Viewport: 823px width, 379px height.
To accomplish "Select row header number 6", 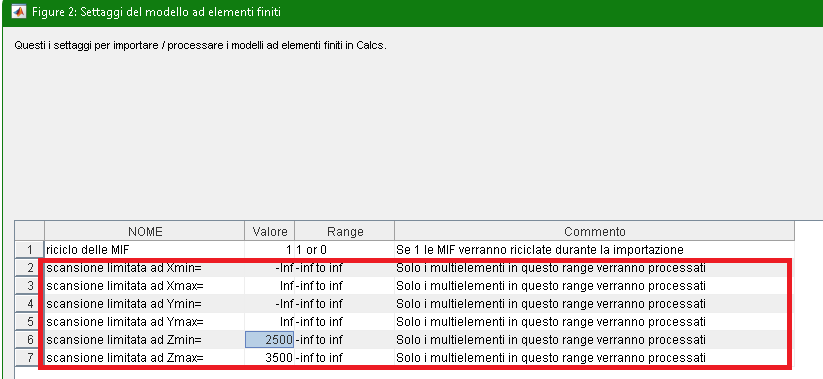I will (x=30, y=340).
